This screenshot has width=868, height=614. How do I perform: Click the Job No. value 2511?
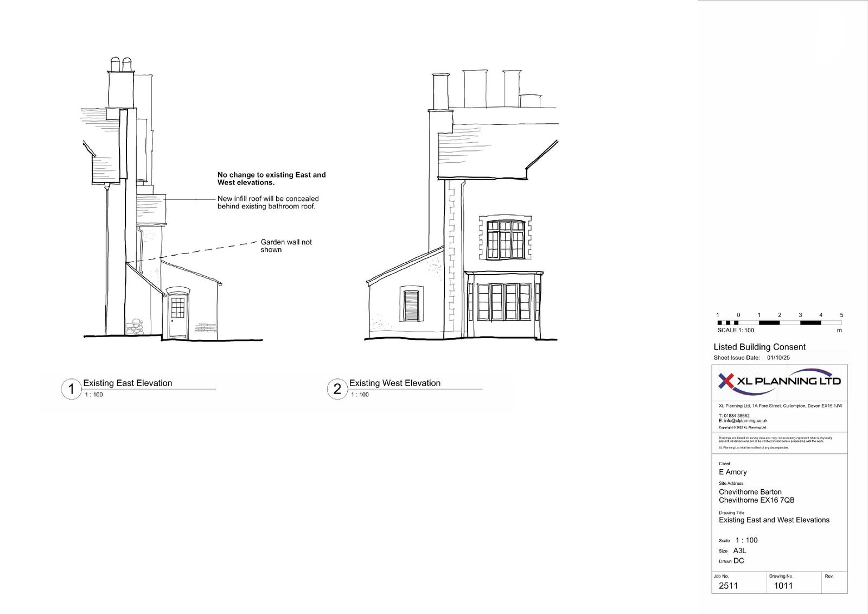coord(728,586)
